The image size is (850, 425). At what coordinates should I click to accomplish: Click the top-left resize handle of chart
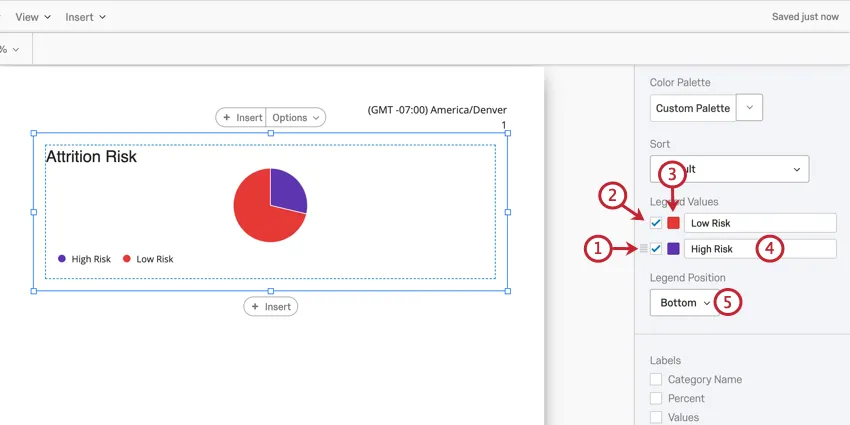[x=34, y=133]
